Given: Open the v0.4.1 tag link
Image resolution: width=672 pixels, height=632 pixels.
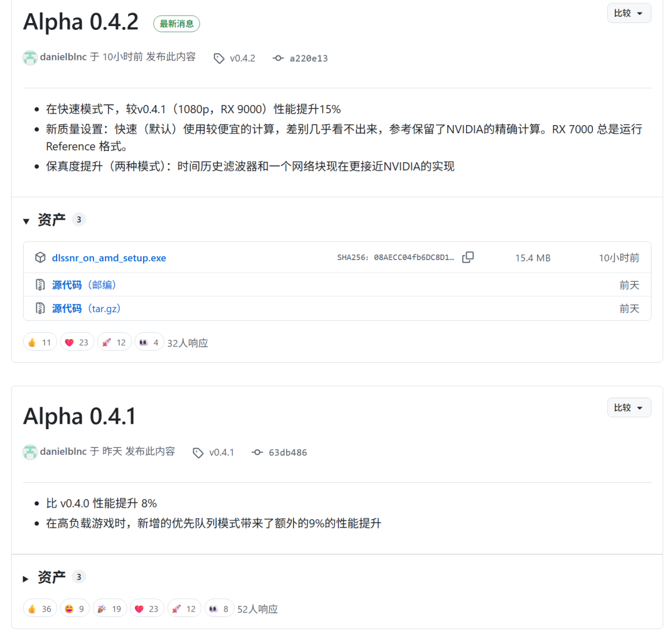Looking at the screenshot, I should 222,452.
